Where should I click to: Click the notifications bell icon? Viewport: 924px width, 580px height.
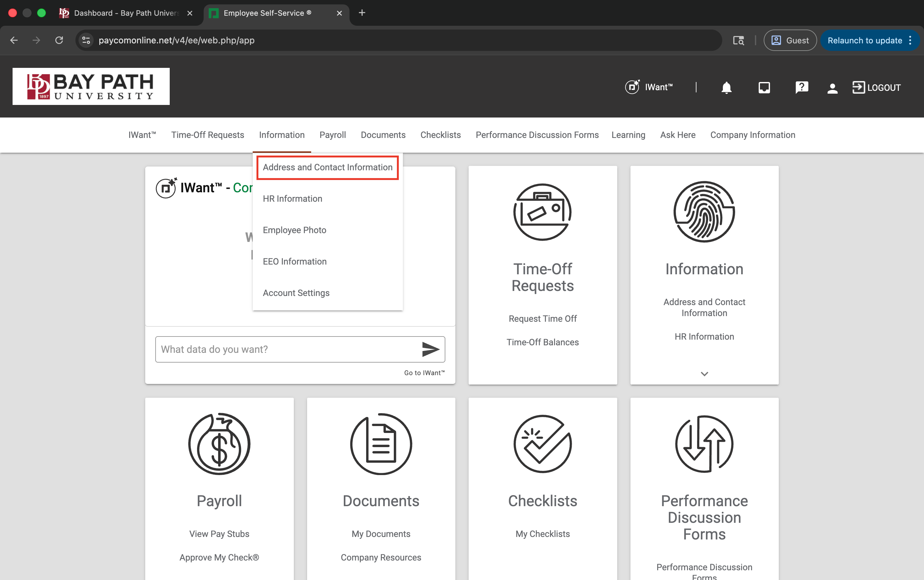[x=726, y=87]
